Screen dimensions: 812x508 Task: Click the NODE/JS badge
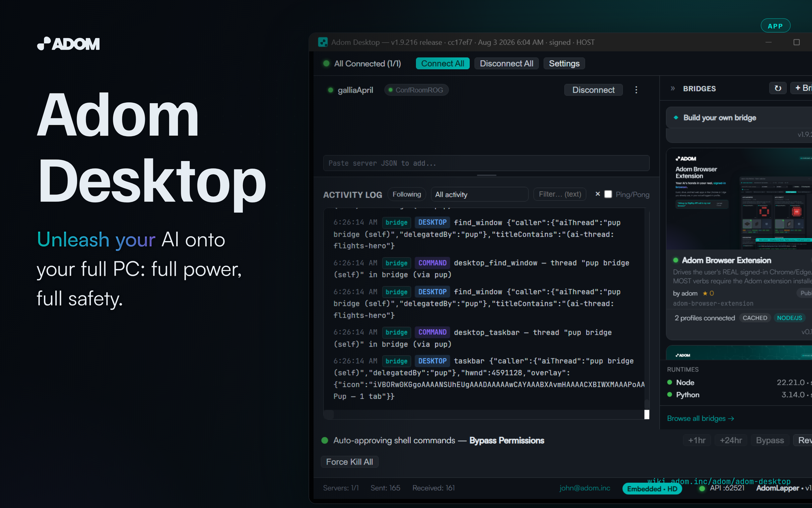(790, 318)
